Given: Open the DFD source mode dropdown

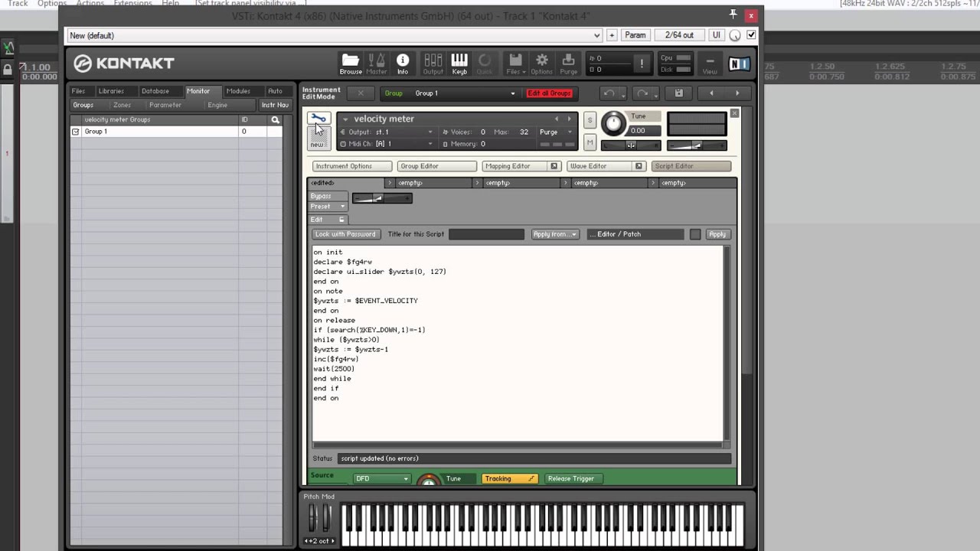Looking at the screenshot, I should coord(381,479).
